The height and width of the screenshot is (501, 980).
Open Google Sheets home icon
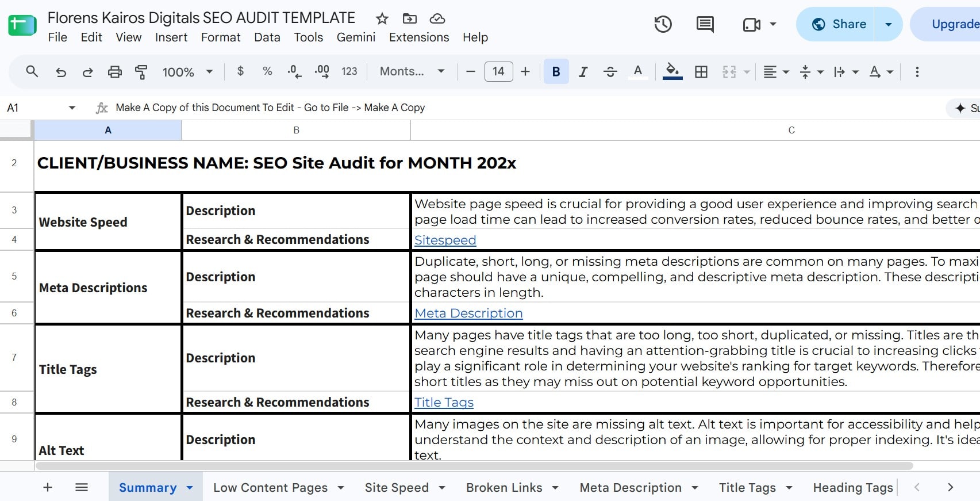coord(22,26)
